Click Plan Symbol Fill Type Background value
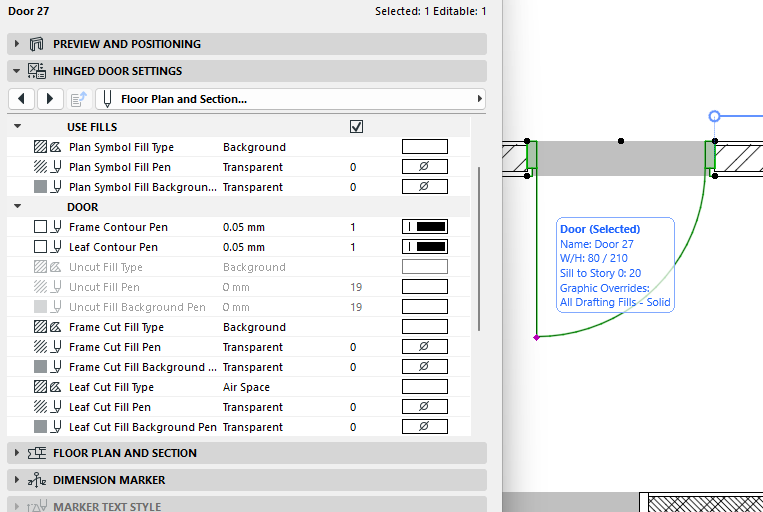Screen dimensions: 763x512 pyautogui.click(x=254, y=147)
